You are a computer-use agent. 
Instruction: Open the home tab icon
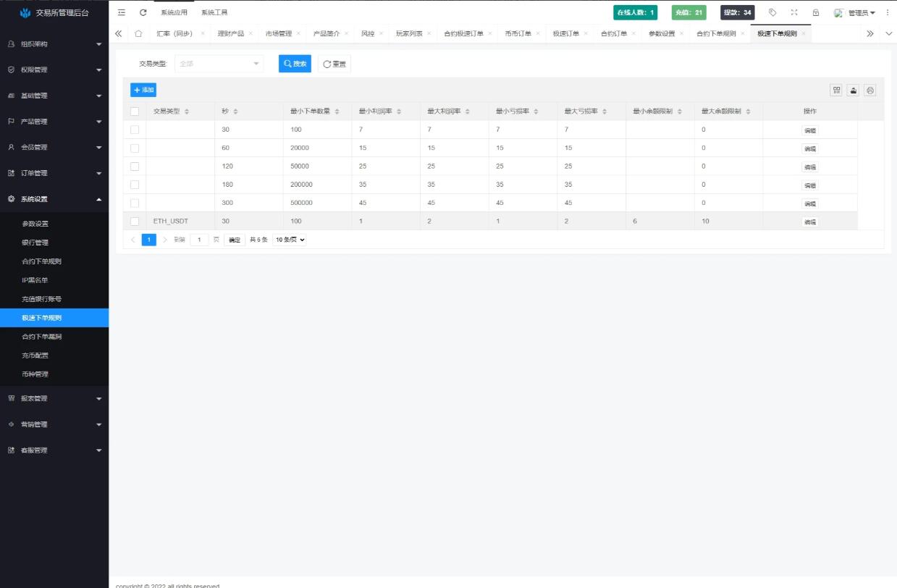tap(138, 33)
